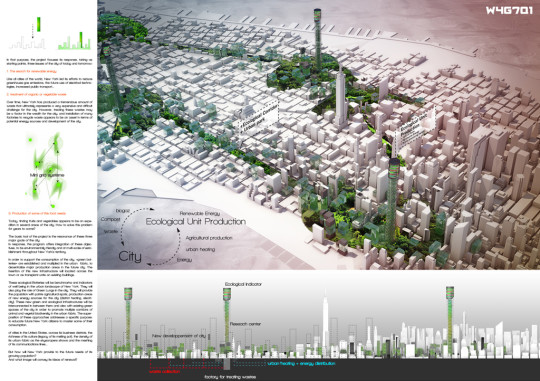This screenshot has height=381, width=540.
Task: Click the W4G701 project code
Action: pyautogui.click(x=509, y=11)
